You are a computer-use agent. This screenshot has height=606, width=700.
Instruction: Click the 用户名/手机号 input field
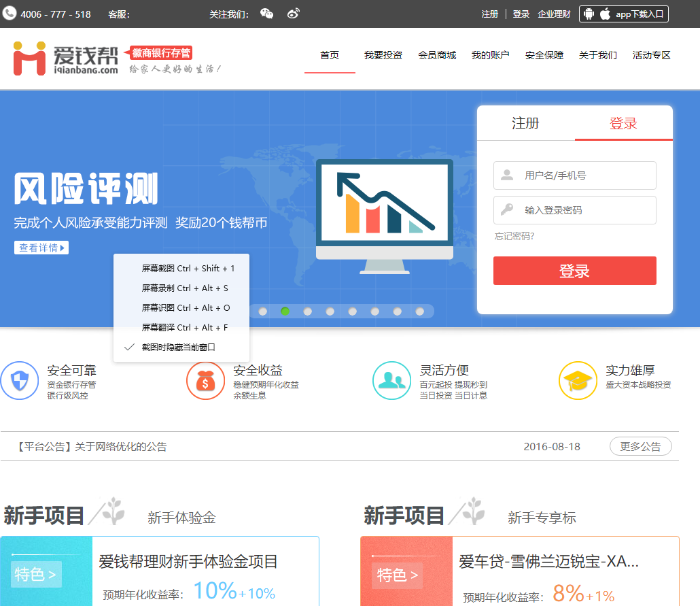574,175
